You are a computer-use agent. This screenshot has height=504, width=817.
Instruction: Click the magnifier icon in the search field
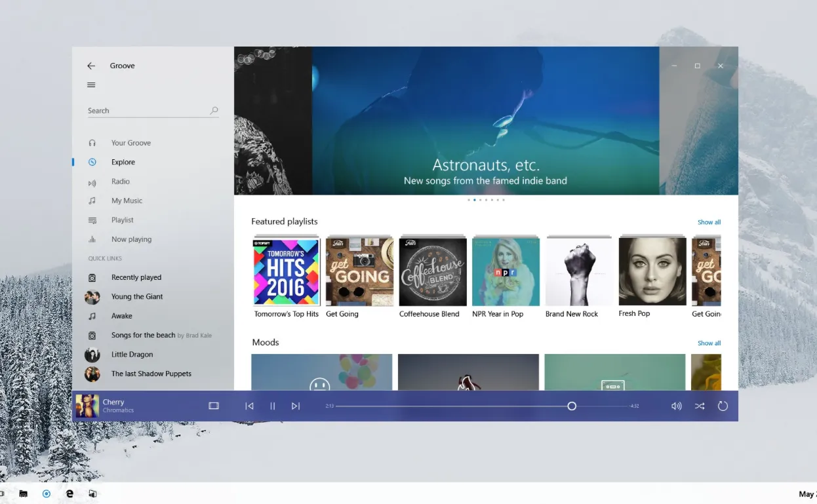click(214, 111)
